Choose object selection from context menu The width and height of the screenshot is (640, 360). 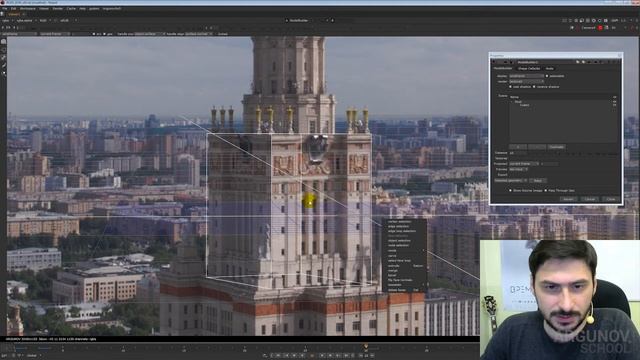click(399, 240)
